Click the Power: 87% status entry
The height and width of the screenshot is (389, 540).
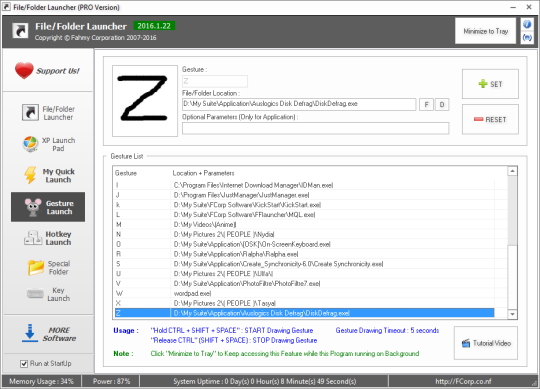[x=112, y=381]
